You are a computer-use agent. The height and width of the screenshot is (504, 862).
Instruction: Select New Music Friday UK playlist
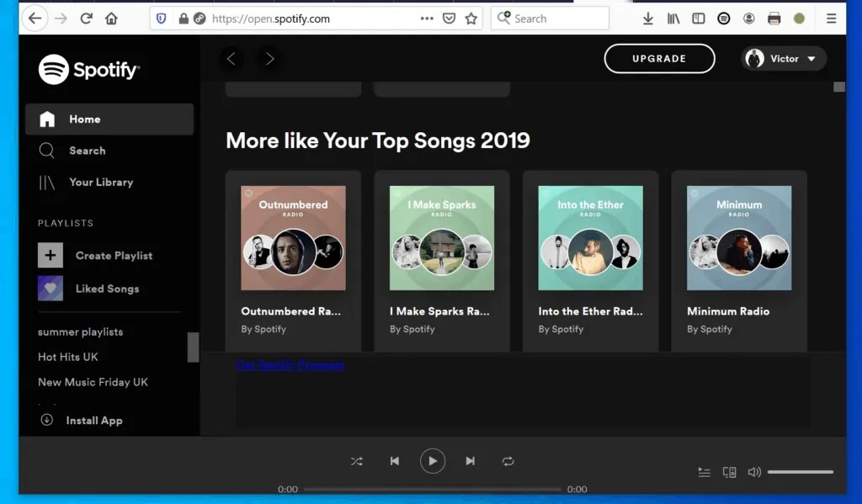point(93,382)
